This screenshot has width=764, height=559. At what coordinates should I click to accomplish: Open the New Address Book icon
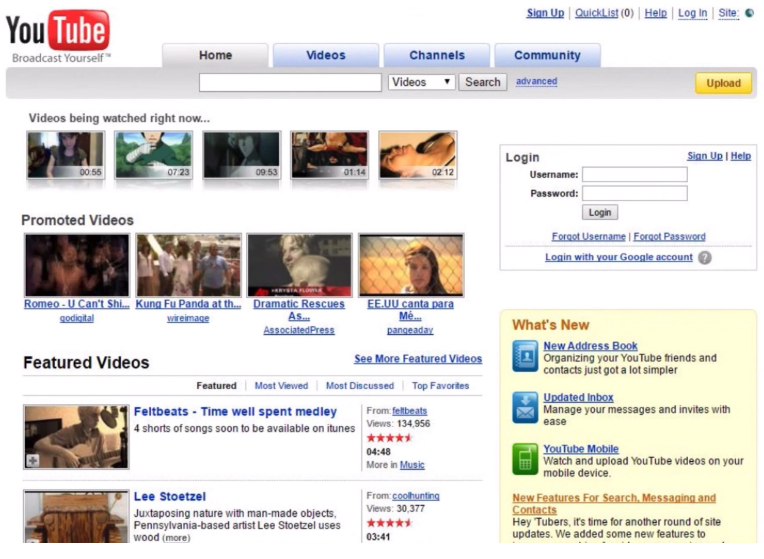click(x=525, y=356)
